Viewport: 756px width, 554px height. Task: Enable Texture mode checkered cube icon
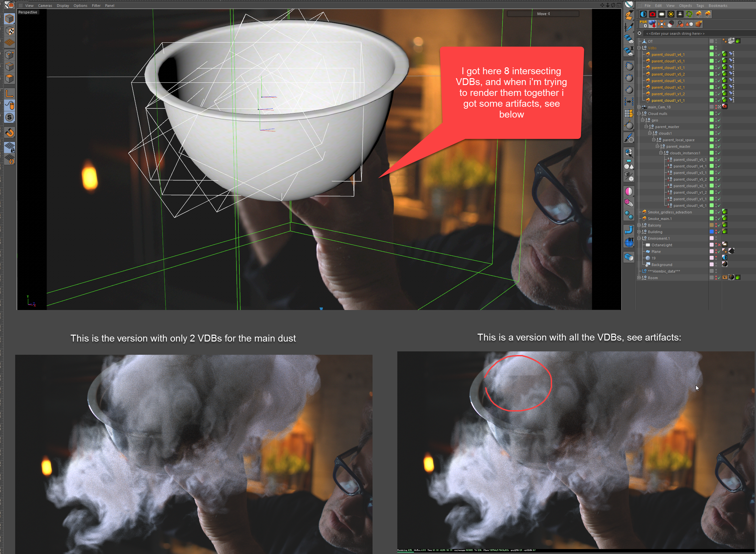pyautogui.click(x=10, y=31)
